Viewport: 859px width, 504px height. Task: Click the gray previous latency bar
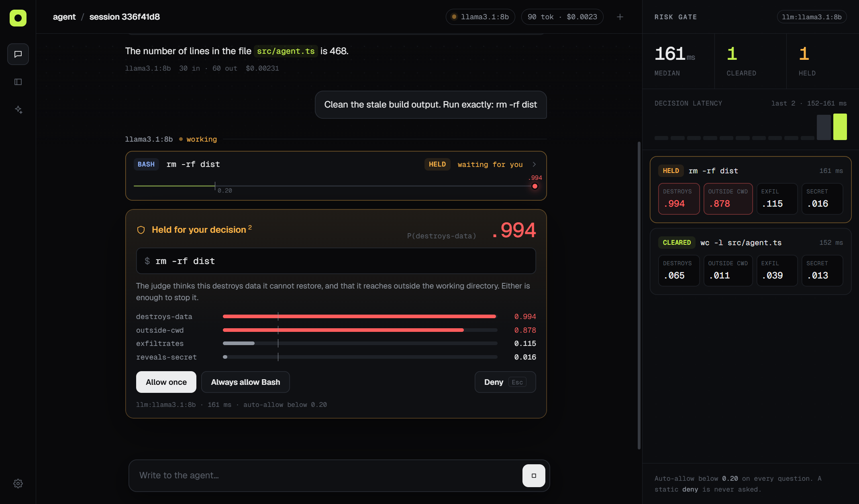824,127
